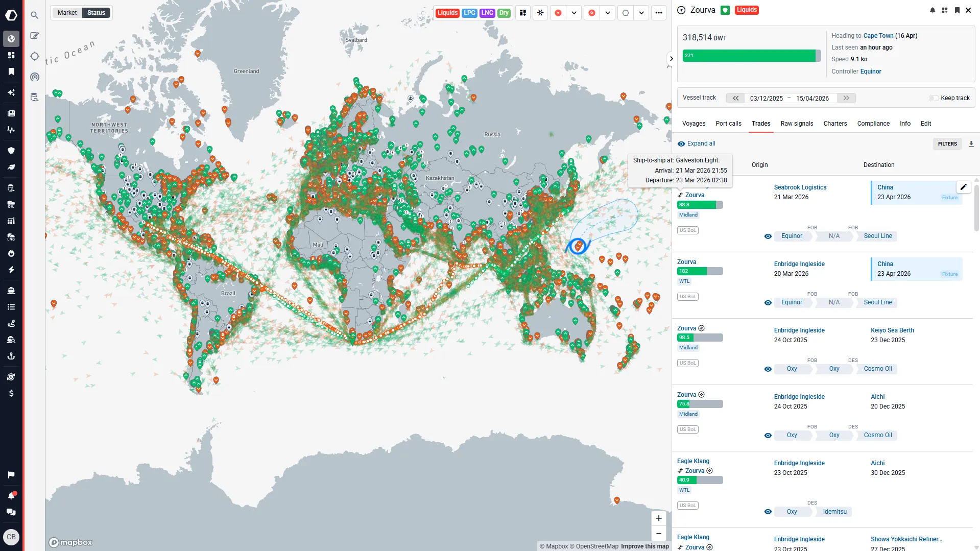Screen dimensions: 980x551
Task: Open the trades FILTERS panel
Action: pyautogui.click(x=947, y=144)
